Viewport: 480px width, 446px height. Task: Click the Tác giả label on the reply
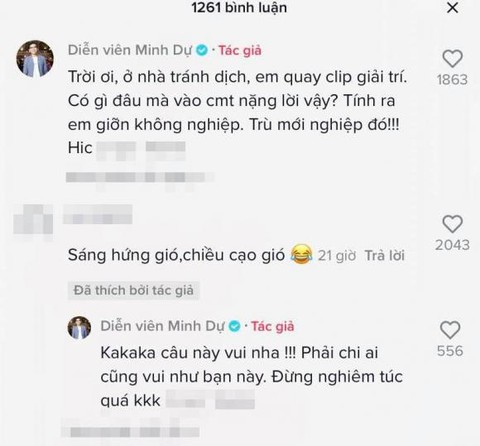click(x=272, y=327)
